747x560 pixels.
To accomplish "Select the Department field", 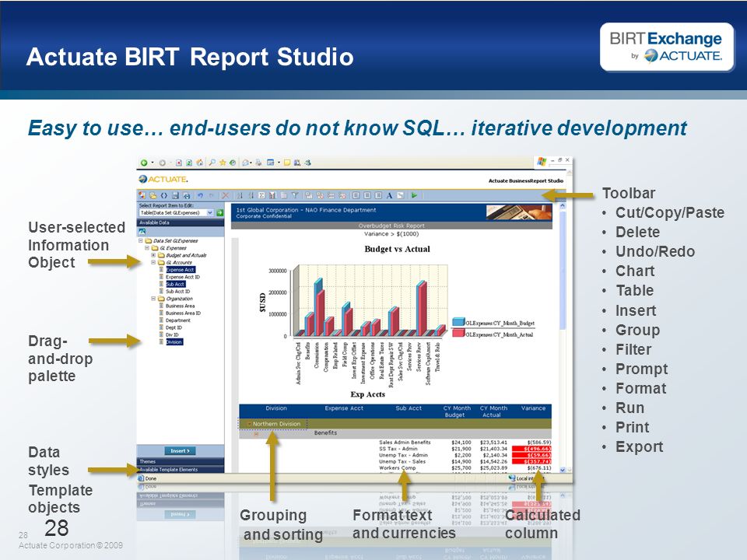I will [x=178, y=320].
